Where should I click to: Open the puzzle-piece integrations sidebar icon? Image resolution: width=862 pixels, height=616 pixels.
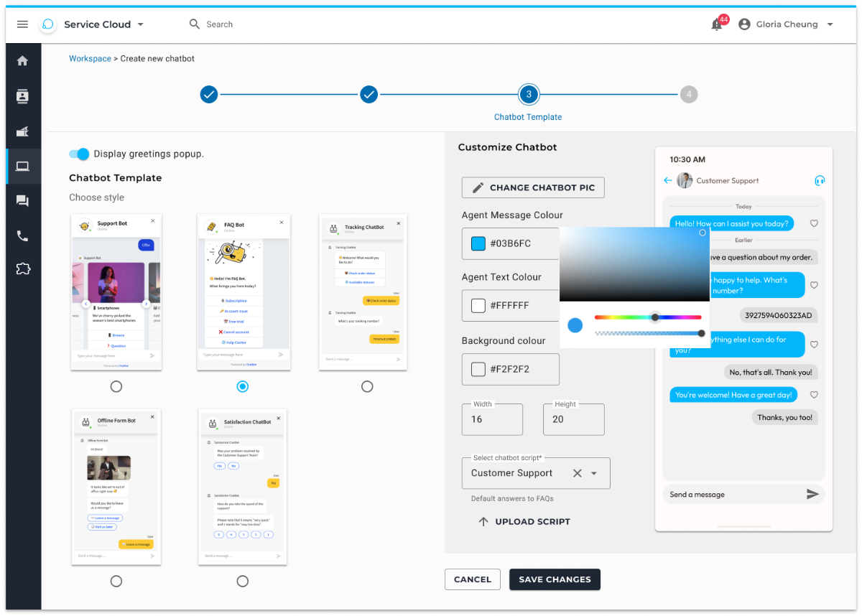coord(22,269)
